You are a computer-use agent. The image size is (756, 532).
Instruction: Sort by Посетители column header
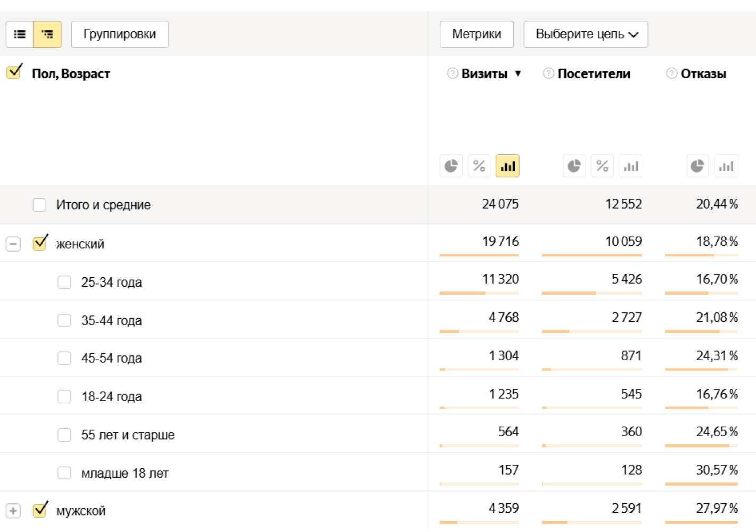[594, 74]
